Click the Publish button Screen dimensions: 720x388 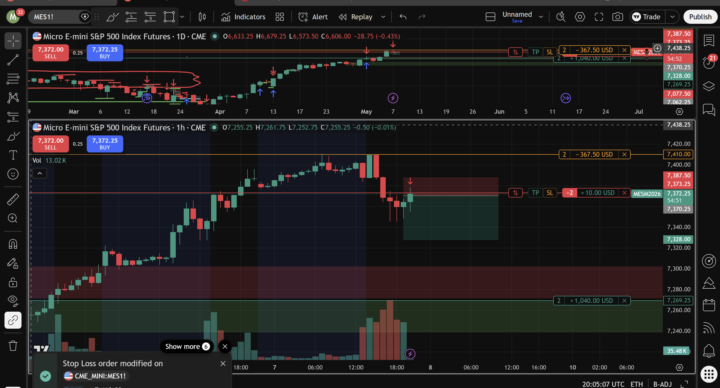[x=700, y=17]
